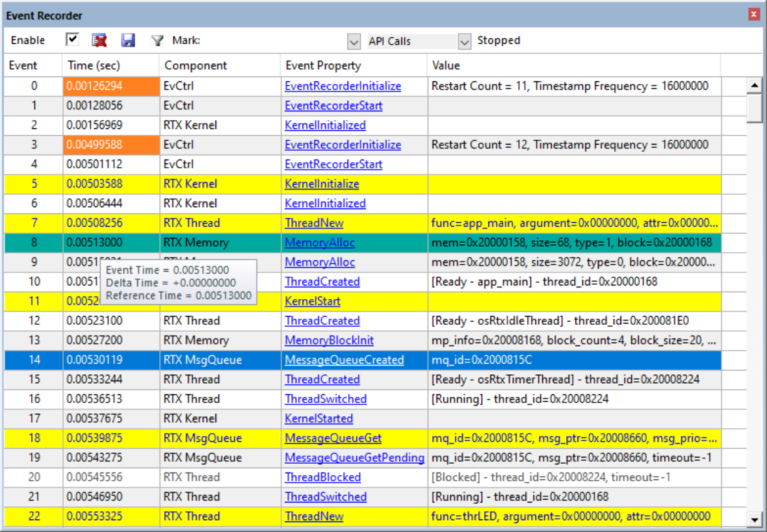
Task: Open the API Calls dropdown
Action: click(464, 41)
